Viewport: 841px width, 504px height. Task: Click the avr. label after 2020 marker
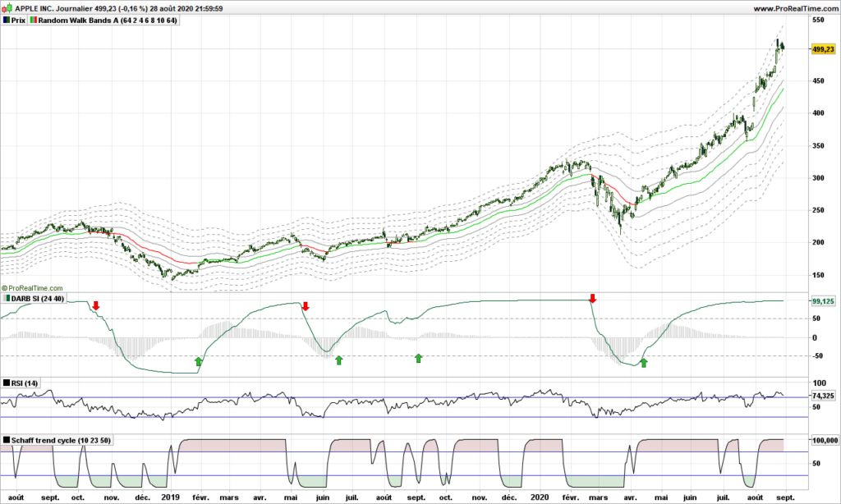click(630, 497)
